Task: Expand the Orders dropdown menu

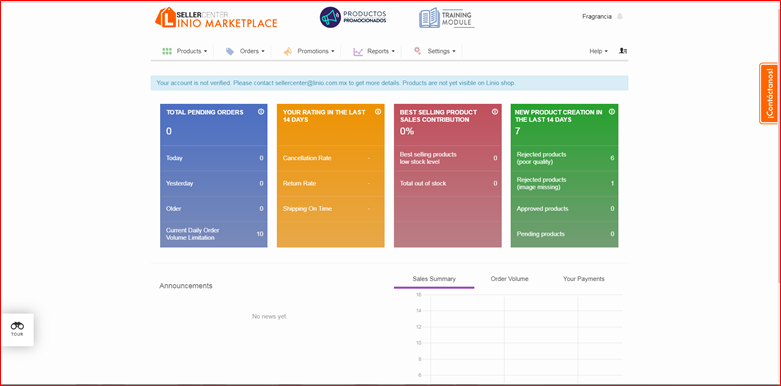Action: pos(253,51)
